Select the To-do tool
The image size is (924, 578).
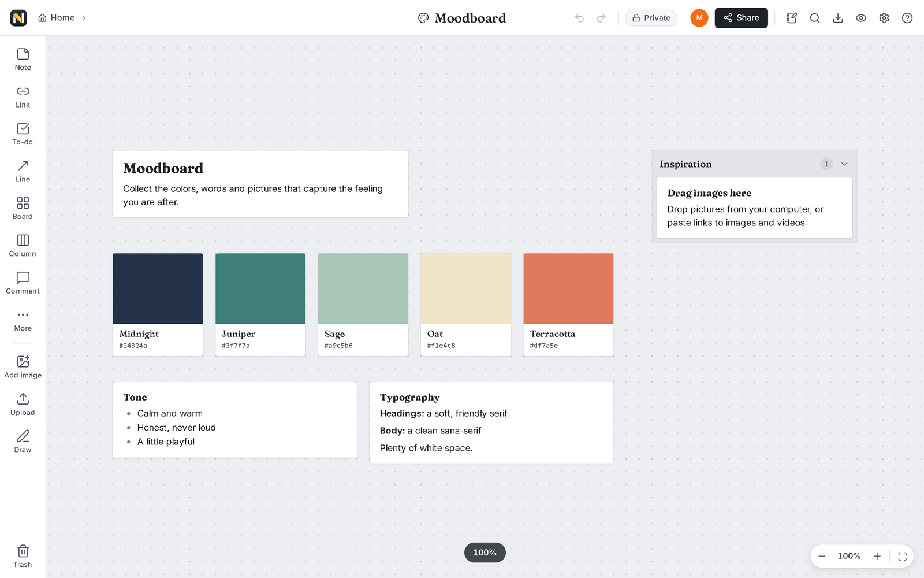point(23,134)
